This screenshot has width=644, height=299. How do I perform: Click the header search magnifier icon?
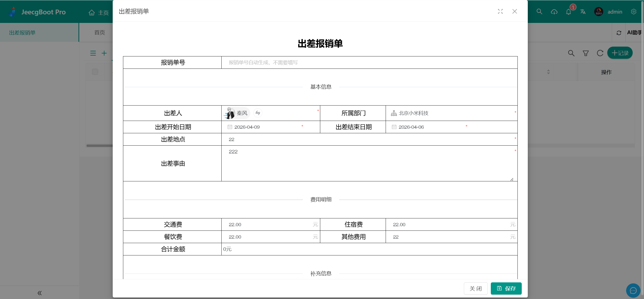tap(539, 12)
